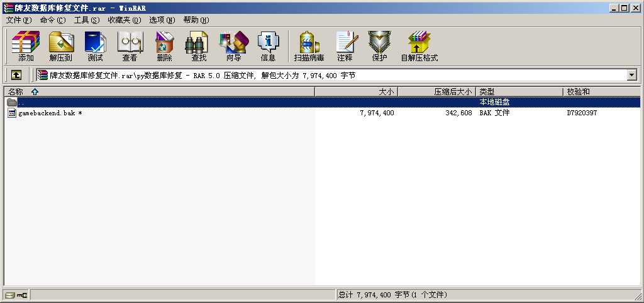Convert using 自解压格式 (SFX) icon
Screen dimensions: 644x303
point(419,46)
